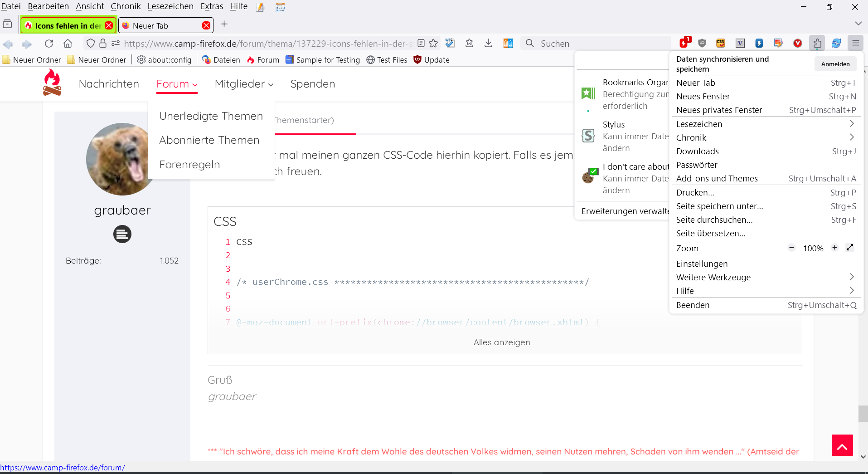Click the orange-blue book toolbar icon
This screenshot has height=474, width=868.
[x=508, y=43]
